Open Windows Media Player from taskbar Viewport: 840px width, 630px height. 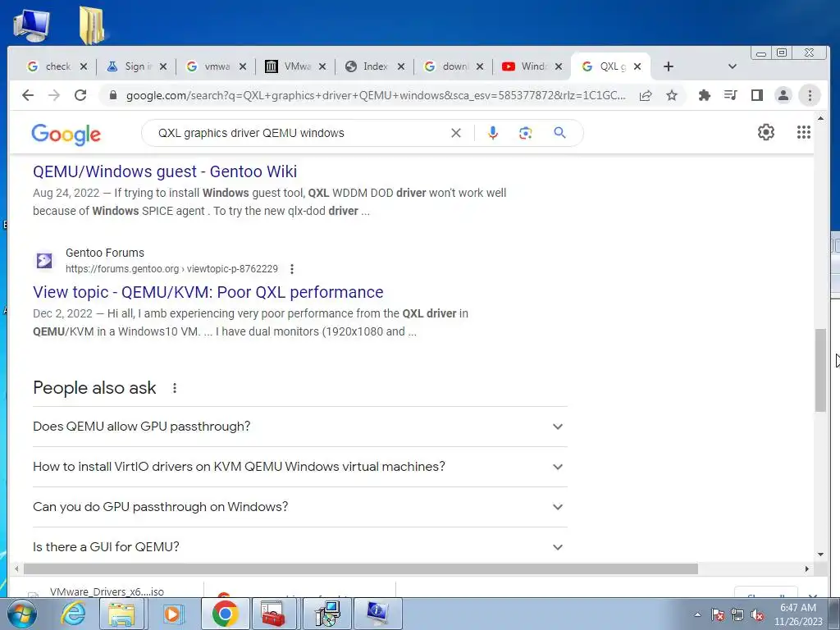click(173, 614)
